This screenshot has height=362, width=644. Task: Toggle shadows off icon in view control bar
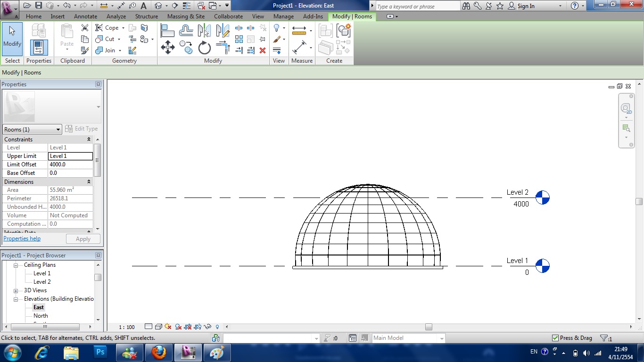point(167,327)
